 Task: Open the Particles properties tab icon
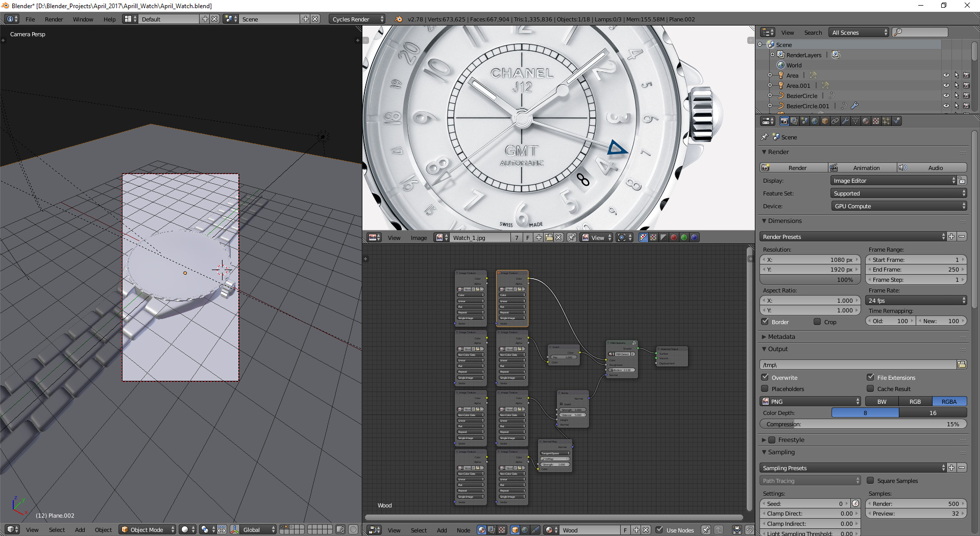pos(887,121)
